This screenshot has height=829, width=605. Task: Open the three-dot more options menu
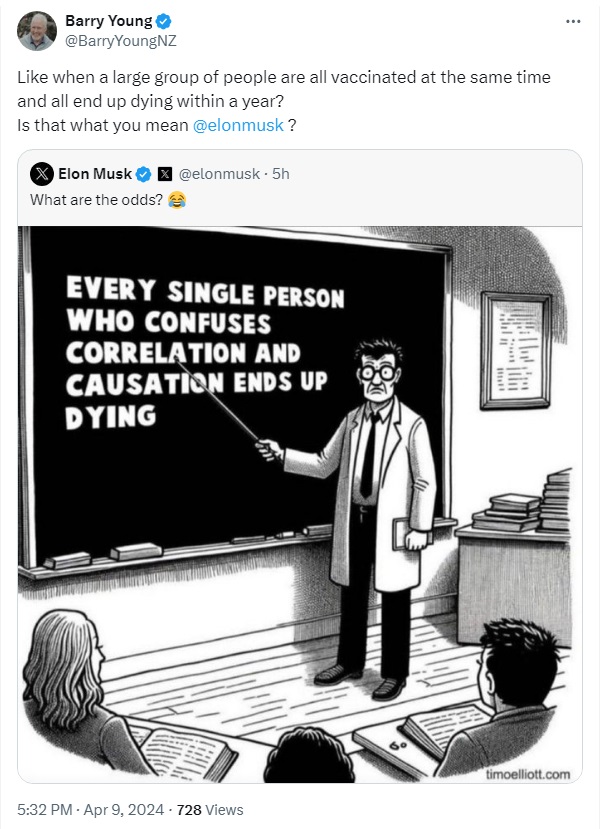point(573,22)
